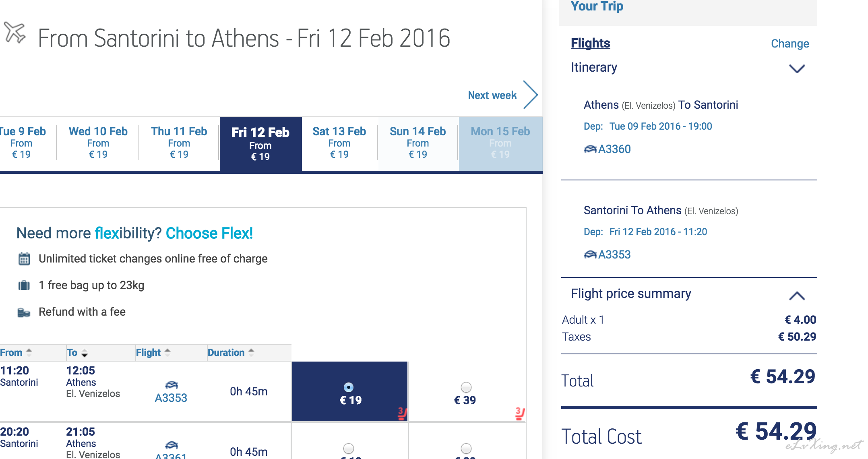Click the airline logo above flight A3353 in the table
868x459 pixels.
pos(172,385)
